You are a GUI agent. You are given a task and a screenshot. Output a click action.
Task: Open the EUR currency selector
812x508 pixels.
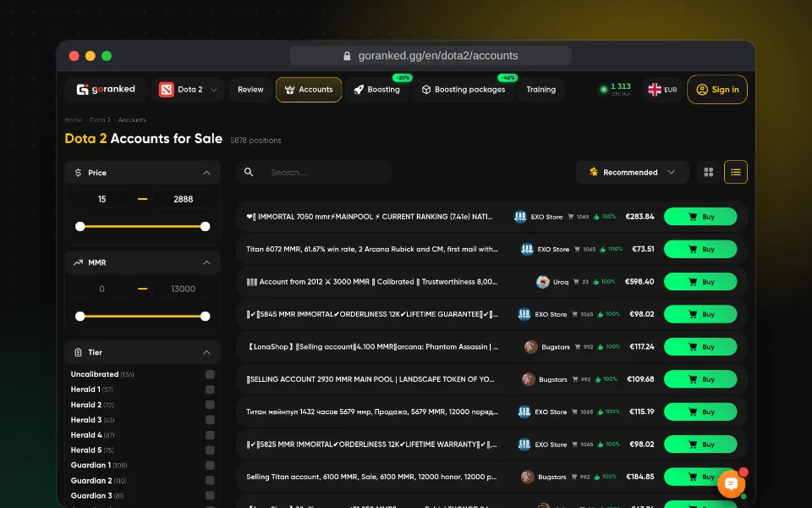coord(663,90)
